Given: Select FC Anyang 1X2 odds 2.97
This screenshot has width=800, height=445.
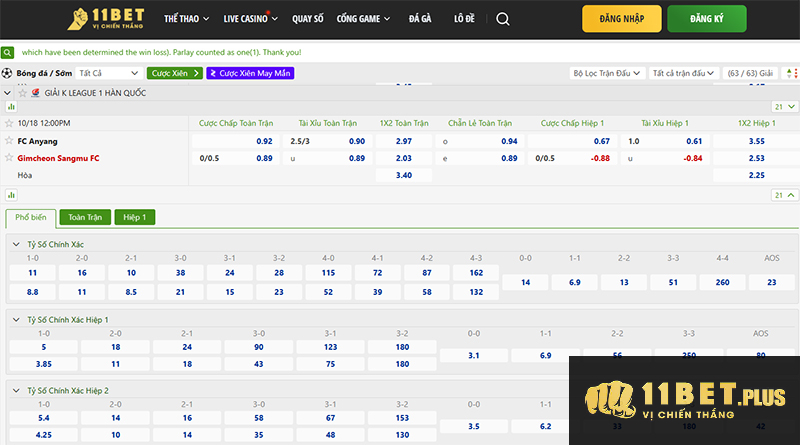Looking at the screenshot, I should point(404,141).
